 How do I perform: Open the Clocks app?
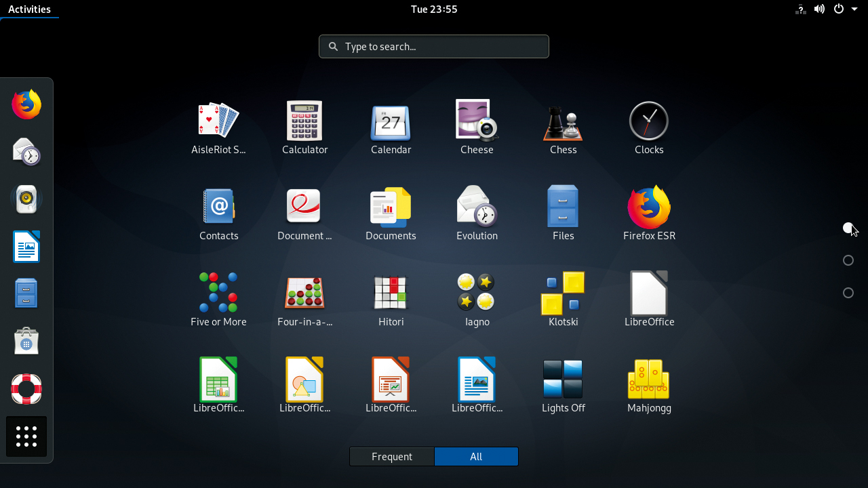click(x=648, y=122)
